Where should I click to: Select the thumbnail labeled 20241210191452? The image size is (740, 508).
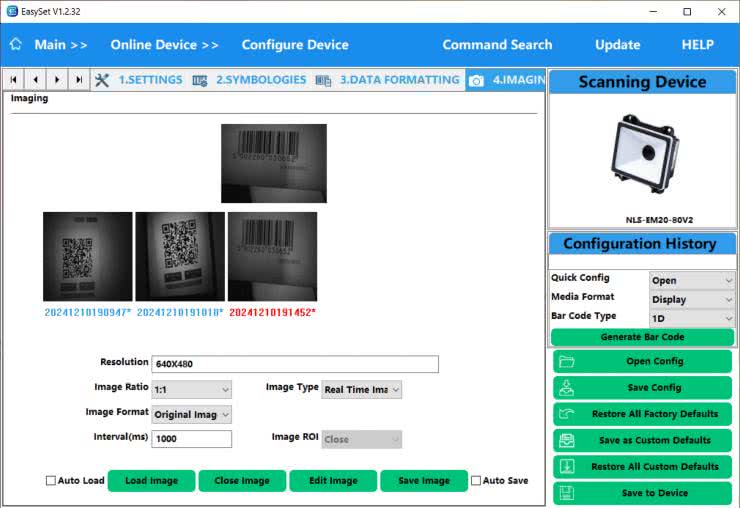(272, 256)
